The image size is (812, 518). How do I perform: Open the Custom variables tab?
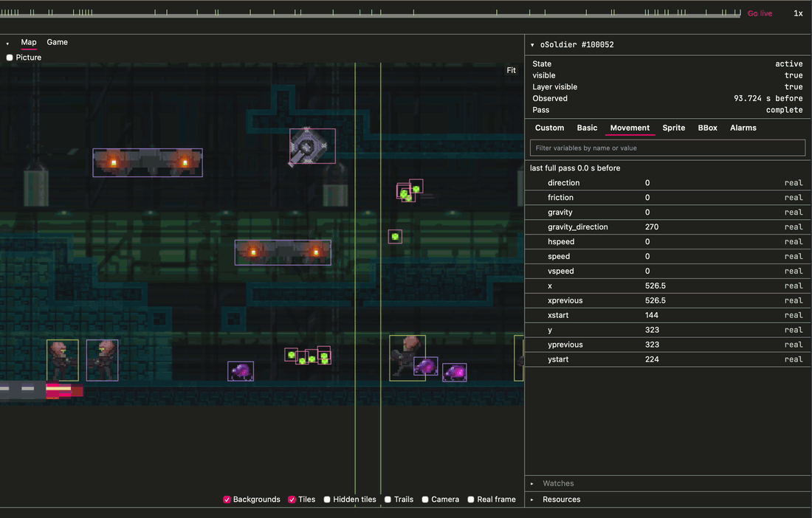click(x=549, y=128)
